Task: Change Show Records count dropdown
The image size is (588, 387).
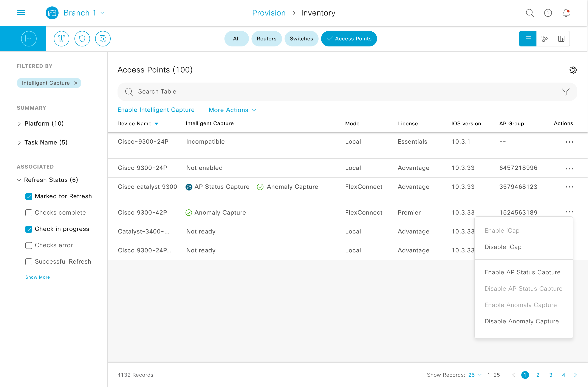Action: (475, 375)
